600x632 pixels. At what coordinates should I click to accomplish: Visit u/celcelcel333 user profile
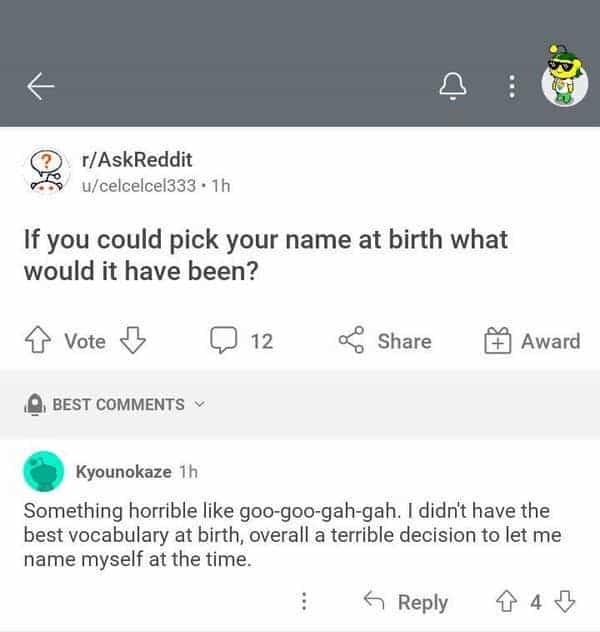(x=138, y=186)
